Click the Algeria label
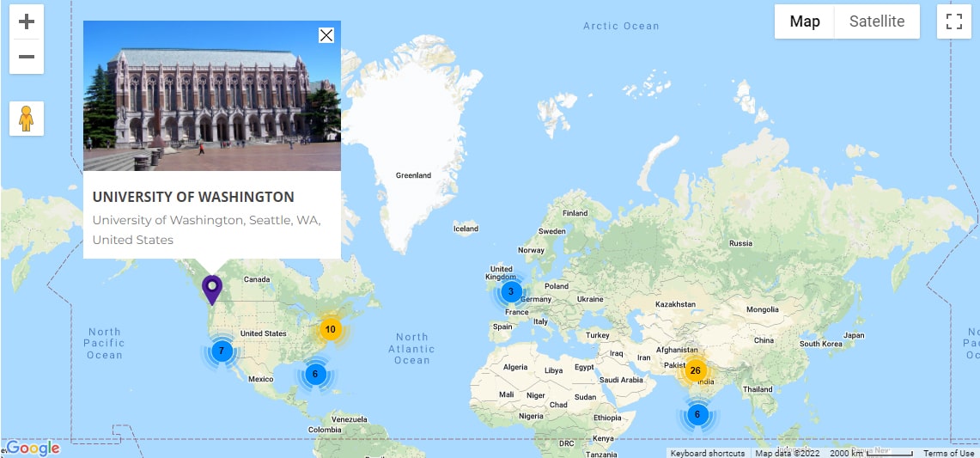Viewport: 980px width, 458px height. click(515, 367)
